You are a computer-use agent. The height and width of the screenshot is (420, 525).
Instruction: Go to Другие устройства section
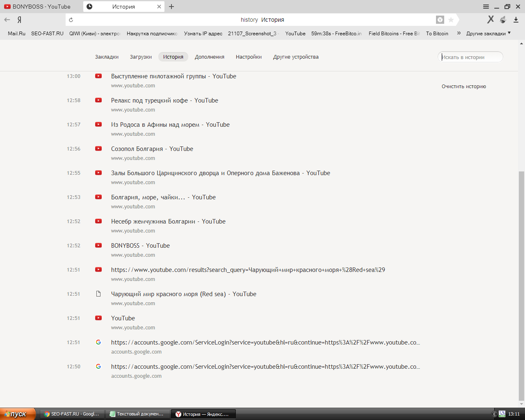296,57
